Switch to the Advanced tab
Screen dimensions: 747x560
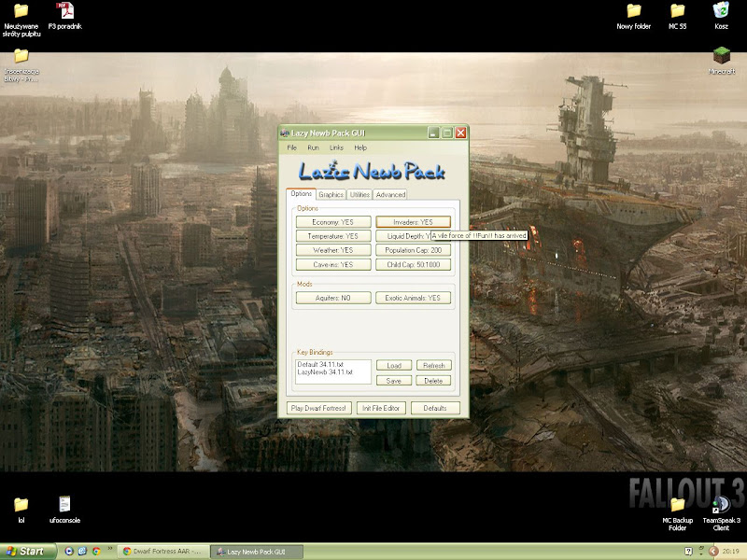coord(390,195)
